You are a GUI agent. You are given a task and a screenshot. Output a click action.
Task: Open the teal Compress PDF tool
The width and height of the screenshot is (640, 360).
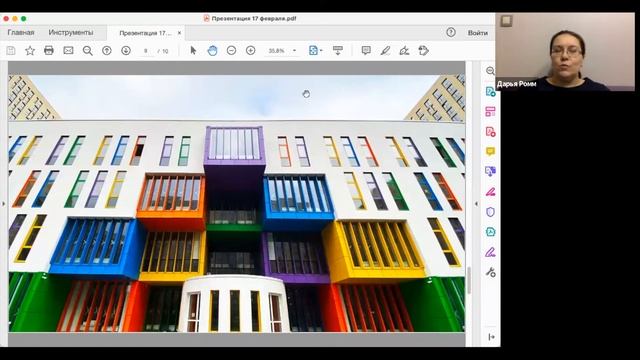coord(490,232)
